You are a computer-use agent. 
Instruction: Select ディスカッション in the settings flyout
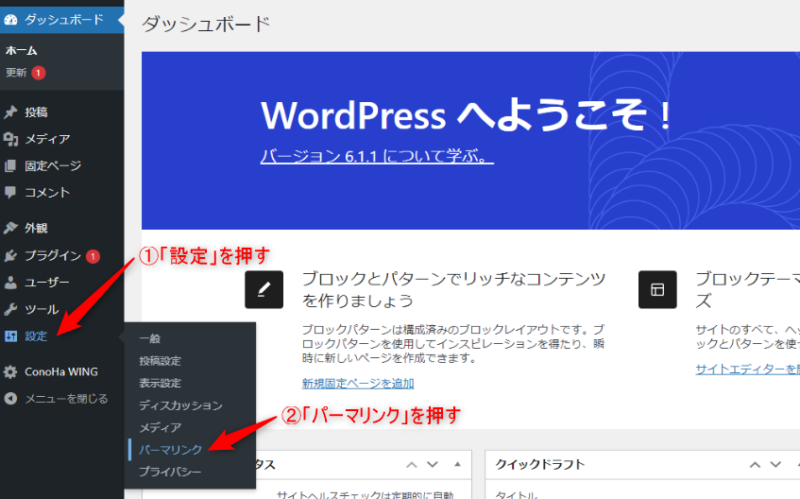(181, 405)
